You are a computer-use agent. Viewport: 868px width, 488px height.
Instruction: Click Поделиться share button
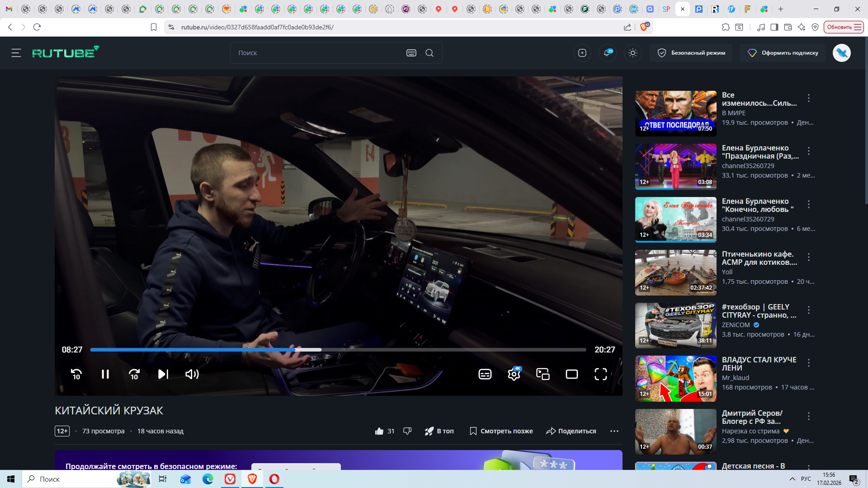click(571, 431)
